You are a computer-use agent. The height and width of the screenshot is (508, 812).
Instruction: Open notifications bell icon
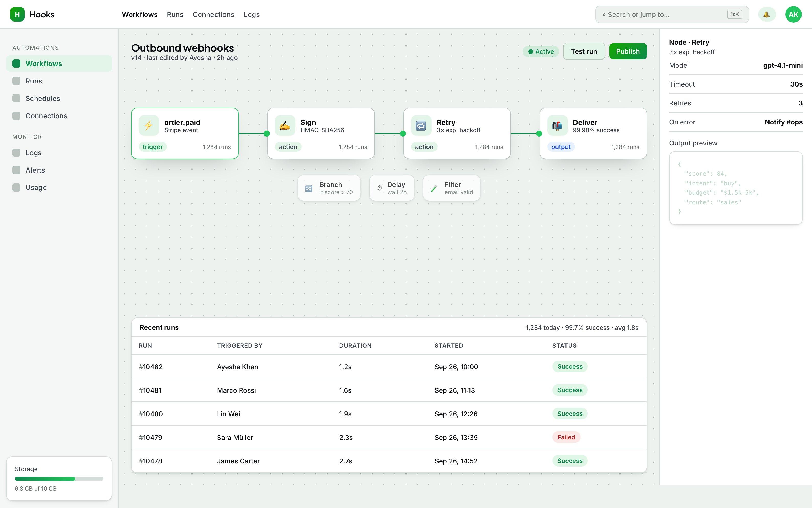click(767, 14)
